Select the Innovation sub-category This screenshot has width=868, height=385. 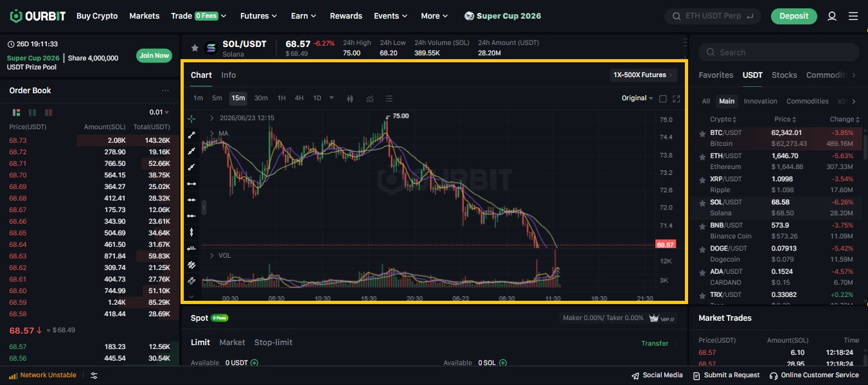tap(760, 102)
